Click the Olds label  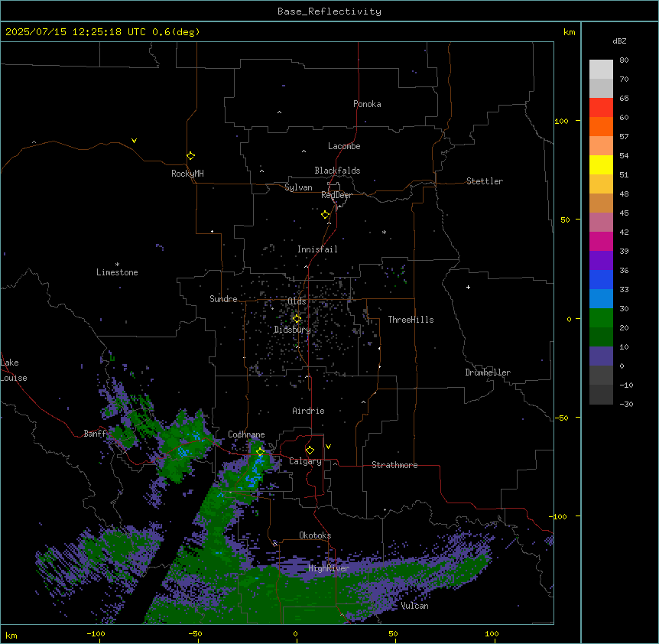(x=297, y=301)
